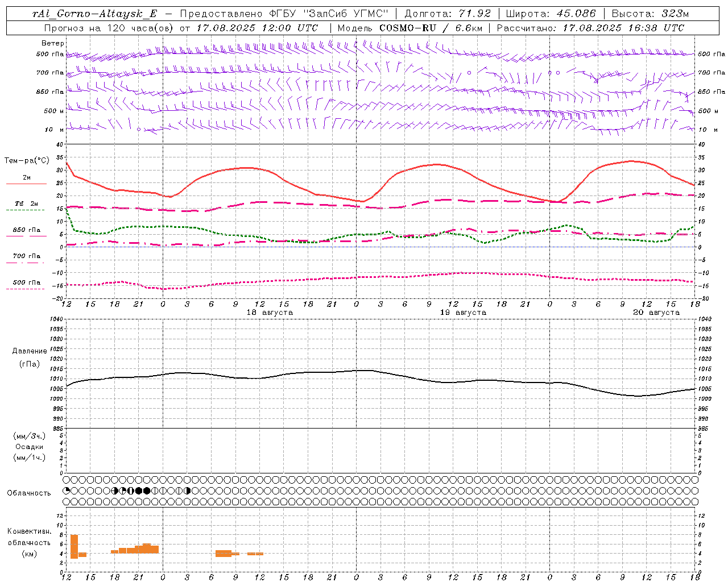Click the 18 августа date label

tap(270, 313)
